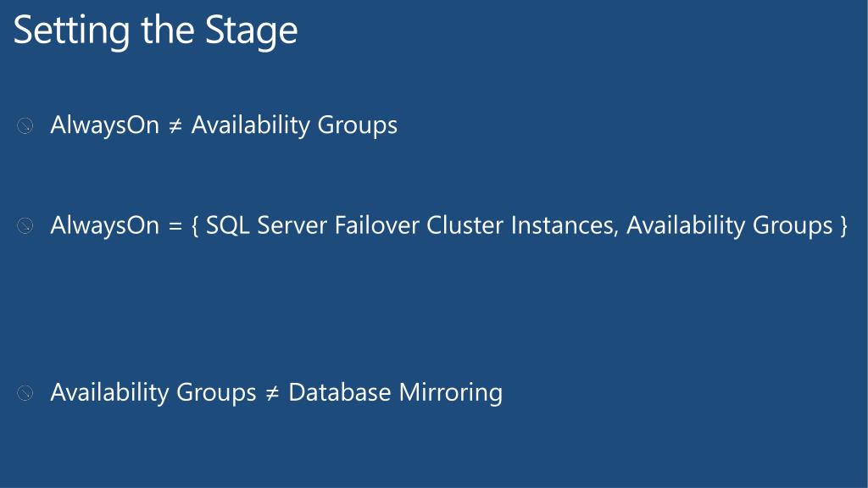Click the opening curly brace before SQL
The width and height of the screenshot is (868, 488).
(x=195, y=225)
